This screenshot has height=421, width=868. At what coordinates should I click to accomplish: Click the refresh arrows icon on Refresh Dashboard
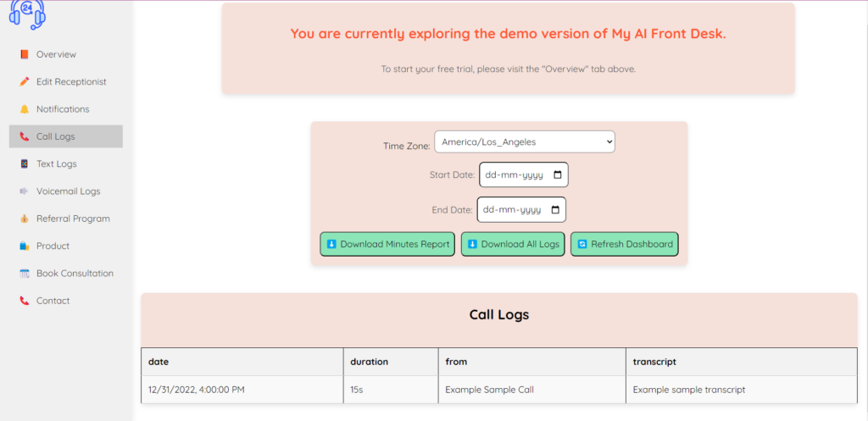coord(582,244)
